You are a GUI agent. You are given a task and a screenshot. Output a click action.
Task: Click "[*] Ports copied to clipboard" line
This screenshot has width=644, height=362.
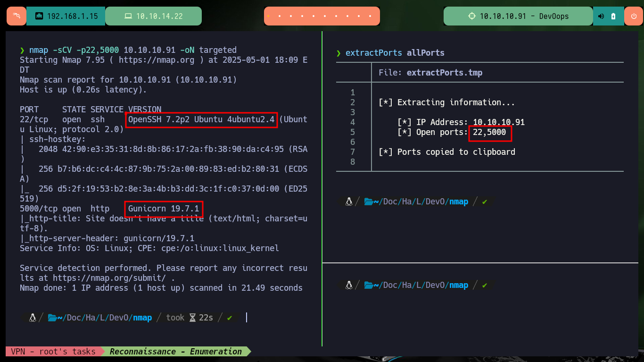pyautogui.click(x=447, y=152)
